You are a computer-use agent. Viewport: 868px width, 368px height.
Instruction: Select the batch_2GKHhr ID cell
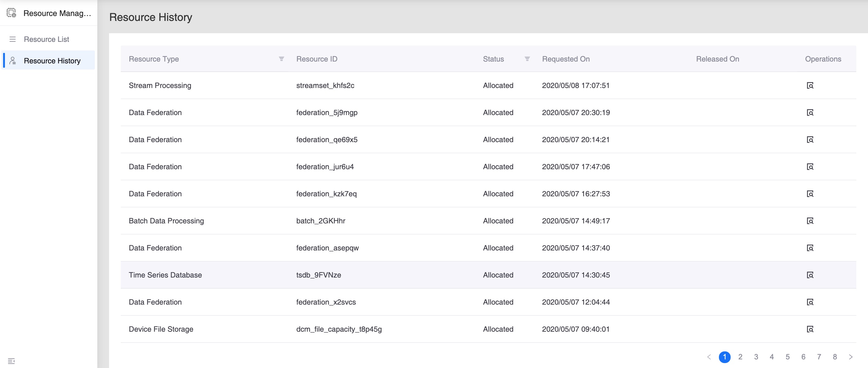[320, 221]
